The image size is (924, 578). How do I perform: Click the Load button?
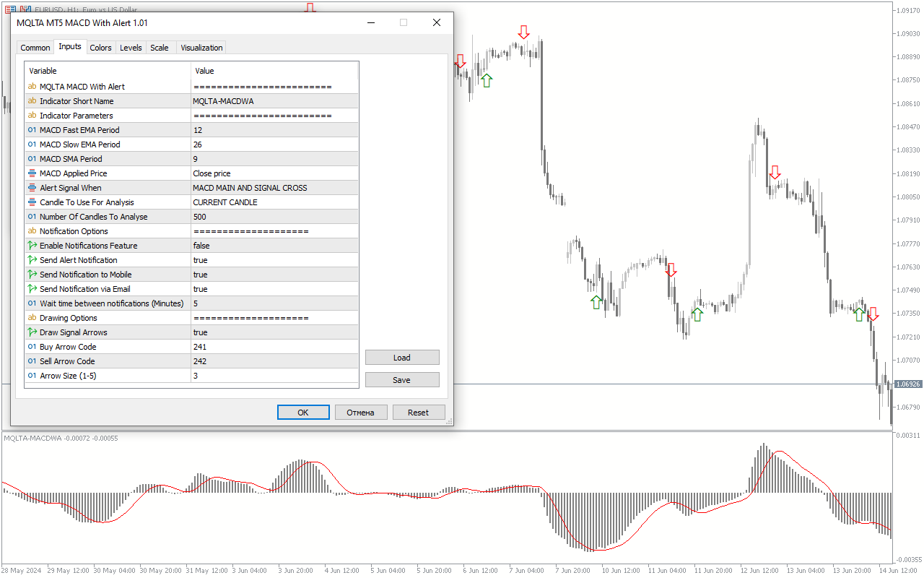tap(402, 358)
